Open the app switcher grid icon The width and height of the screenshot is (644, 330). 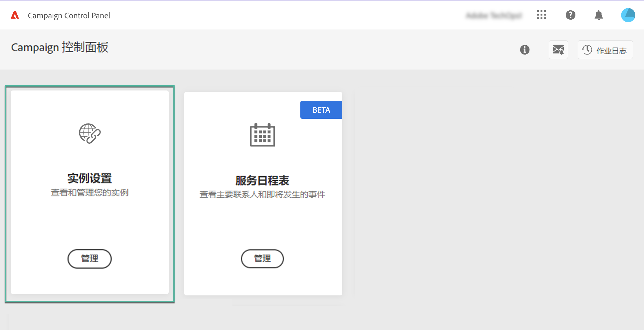541,15
